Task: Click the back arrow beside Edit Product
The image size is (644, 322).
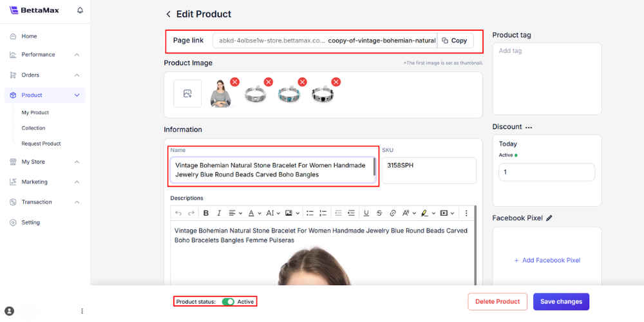Action: click(169, 14)
